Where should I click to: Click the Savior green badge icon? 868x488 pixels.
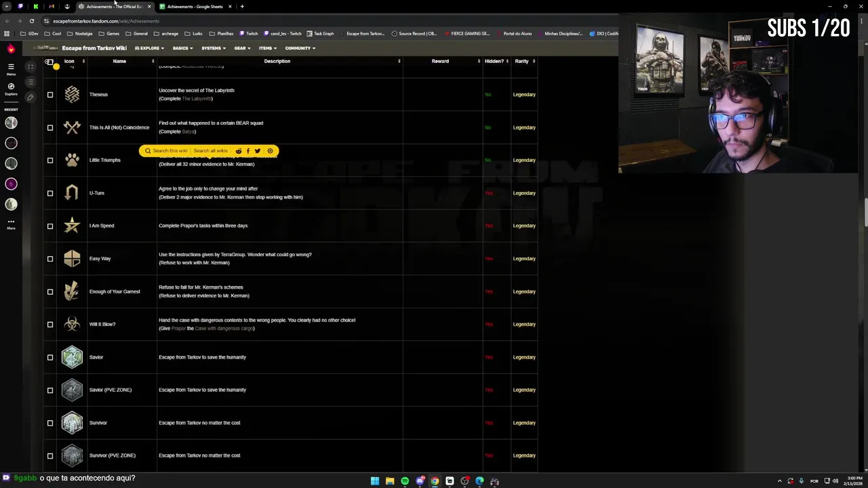[x=72, y=357]
